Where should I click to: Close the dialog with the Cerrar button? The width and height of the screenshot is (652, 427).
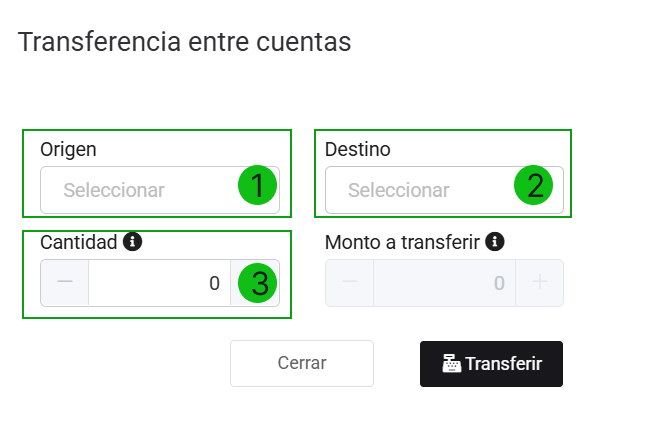coord(301,363)
